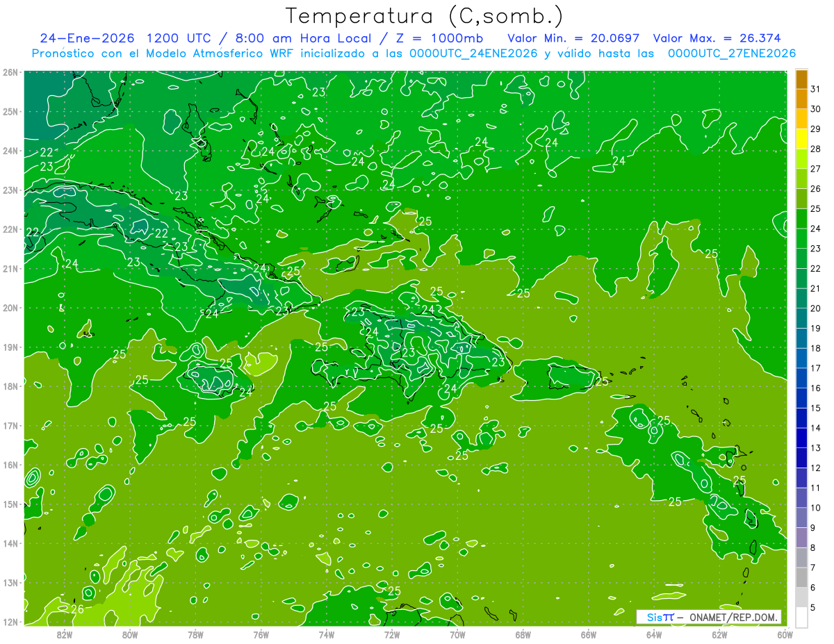Click the "Valor Max. = 26.374" value
This screenshot has width=834, height=644.
(716, 38)
